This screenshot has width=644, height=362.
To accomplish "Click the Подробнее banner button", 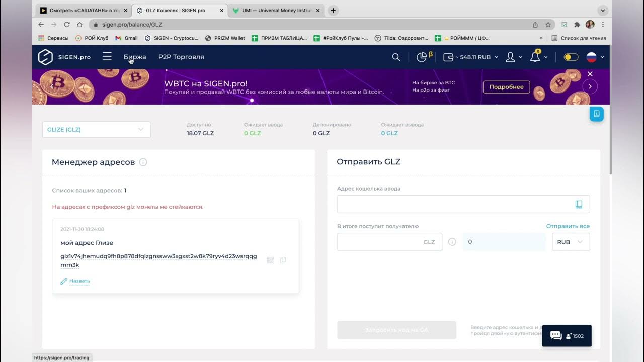I will [x=507, y=87].
